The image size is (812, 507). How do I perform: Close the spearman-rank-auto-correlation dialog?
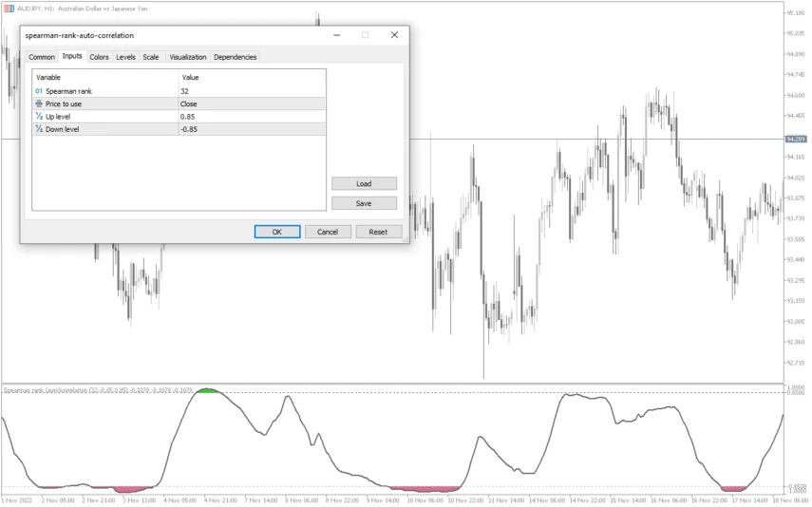[x=395, y=35]
